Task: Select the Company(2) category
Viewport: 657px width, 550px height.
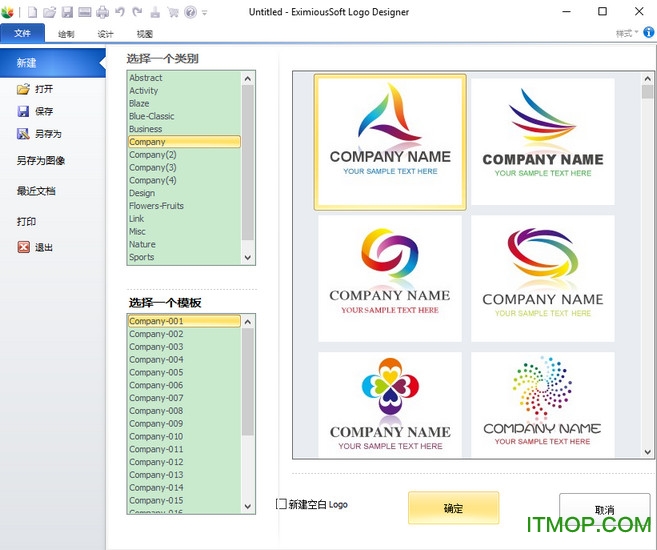Action: (x=184, y=155)
